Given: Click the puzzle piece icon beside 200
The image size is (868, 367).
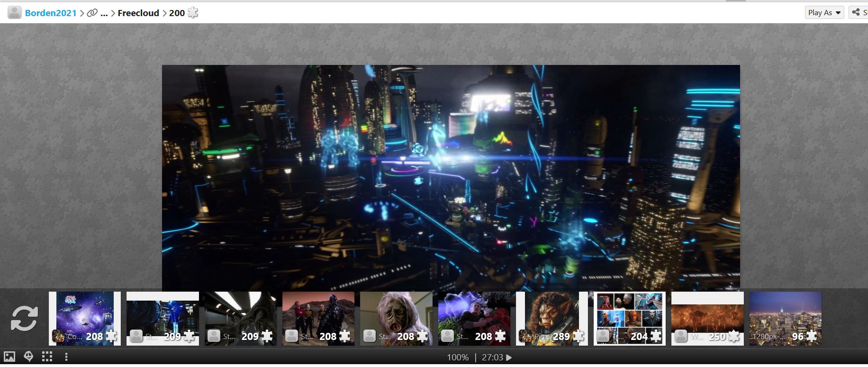Looking at the screenshot, I should 193,13.
